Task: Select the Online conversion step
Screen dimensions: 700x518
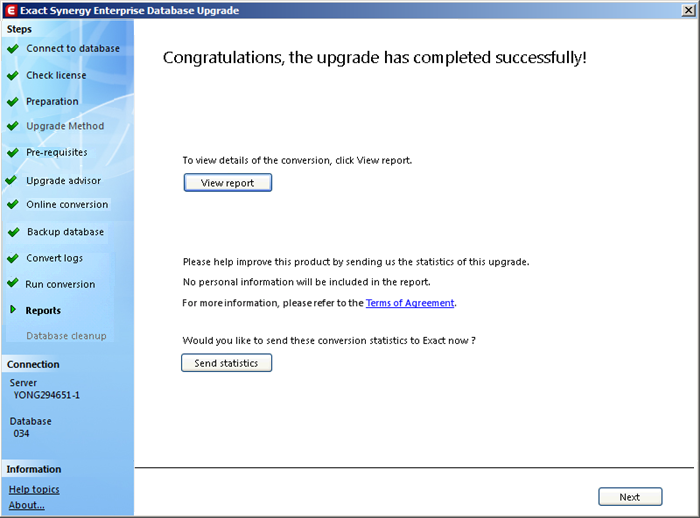Action: point(67,205)
